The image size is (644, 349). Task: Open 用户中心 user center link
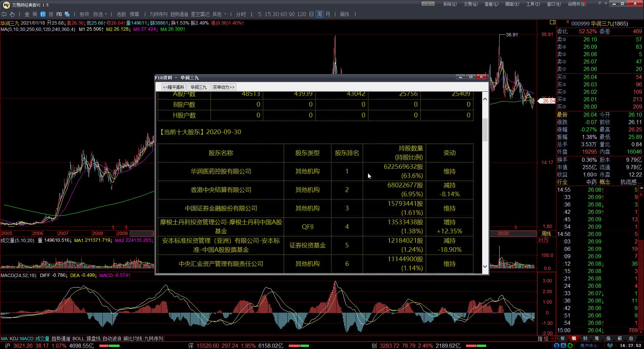(589, 346)
